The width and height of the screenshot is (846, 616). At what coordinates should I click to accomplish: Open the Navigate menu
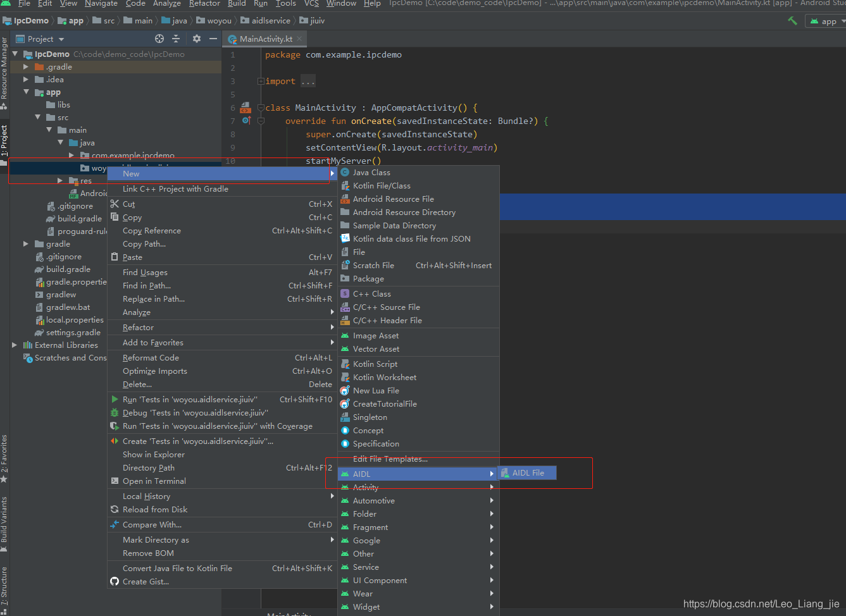tap(101, 3)
